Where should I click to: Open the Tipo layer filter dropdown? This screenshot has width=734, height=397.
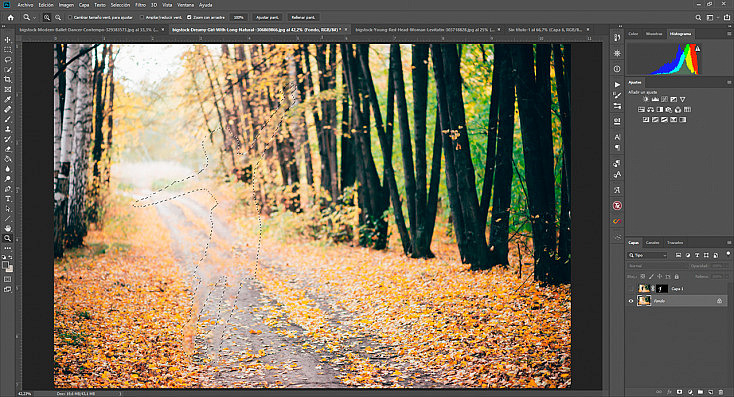pos(648,255)
